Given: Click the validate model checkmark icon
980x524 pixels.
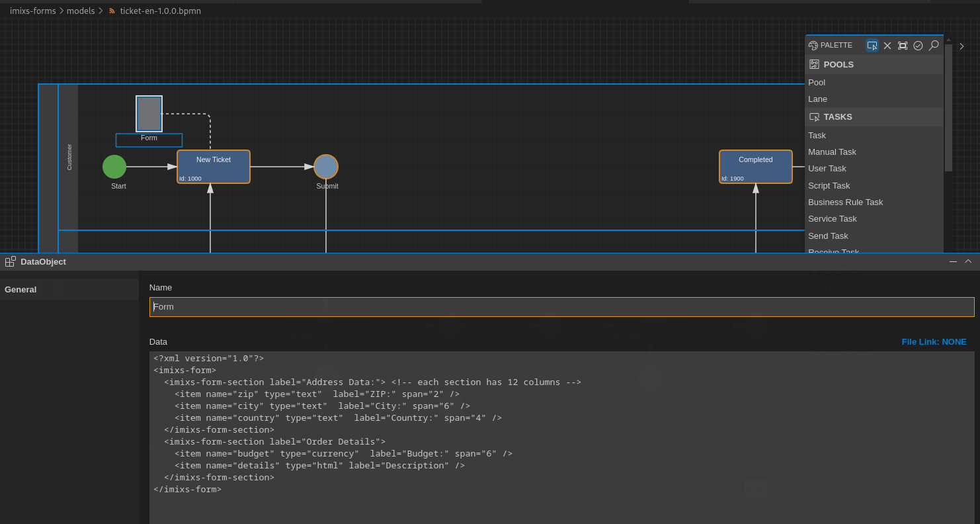Looking at the screenshot, I should pyautogui.click(x=918, y=46).
